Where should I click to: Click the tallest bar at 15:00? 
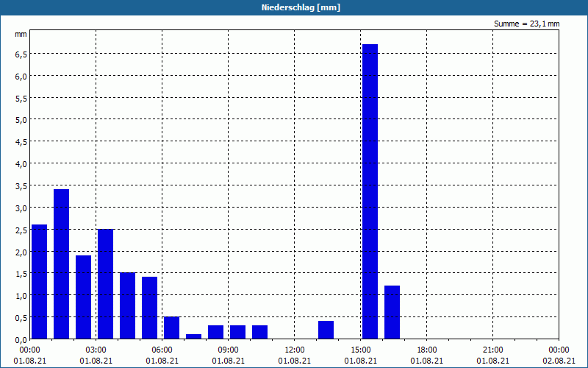[x=370, y=191]
